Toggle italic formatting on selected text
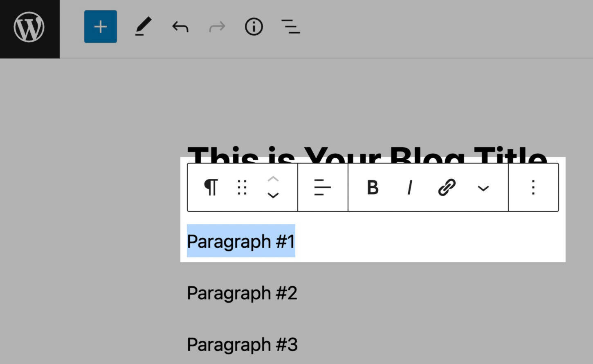 [409, 187]
